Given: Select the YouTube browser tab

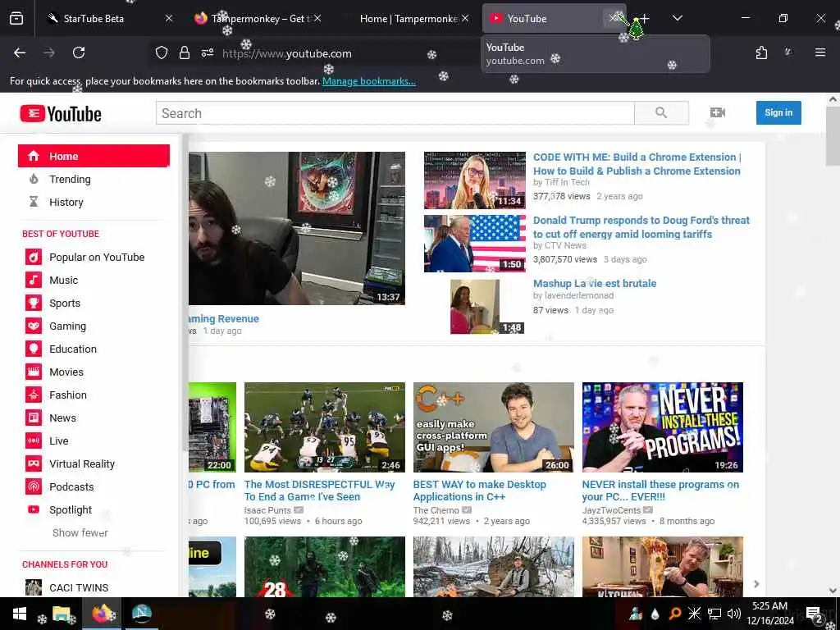Looking at the screenshot, I should (546, 18).
